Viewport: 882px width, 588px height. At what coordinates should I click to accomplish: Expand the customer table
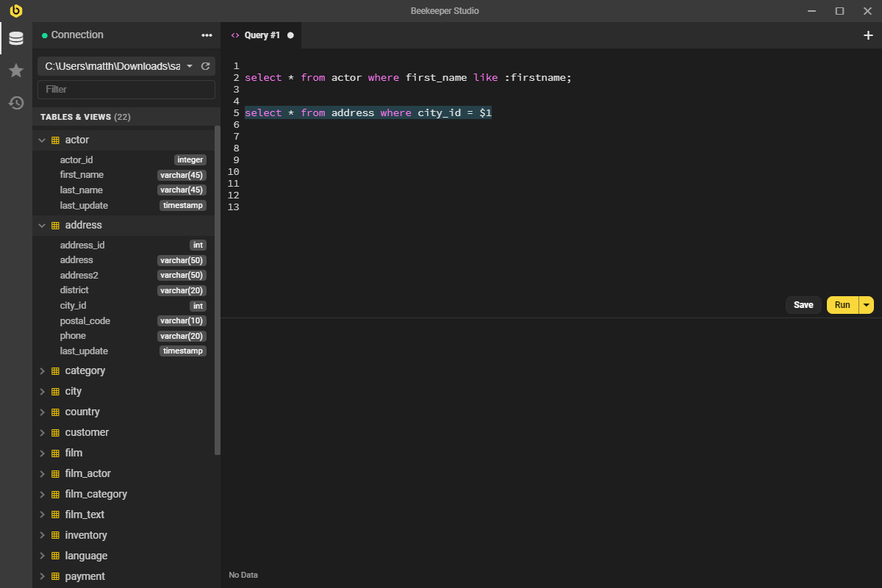coord(42,432)
